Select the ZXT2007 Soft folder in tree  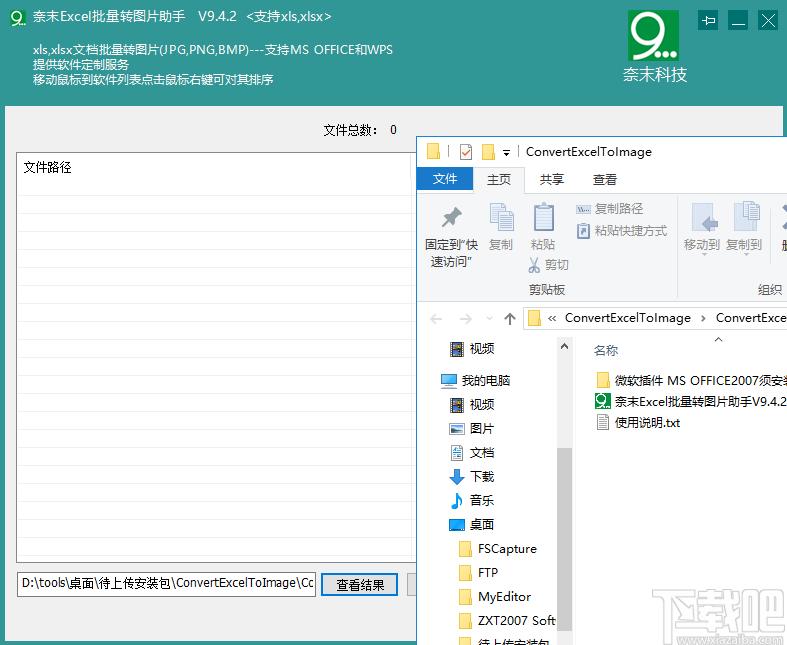tap(507, 621)
